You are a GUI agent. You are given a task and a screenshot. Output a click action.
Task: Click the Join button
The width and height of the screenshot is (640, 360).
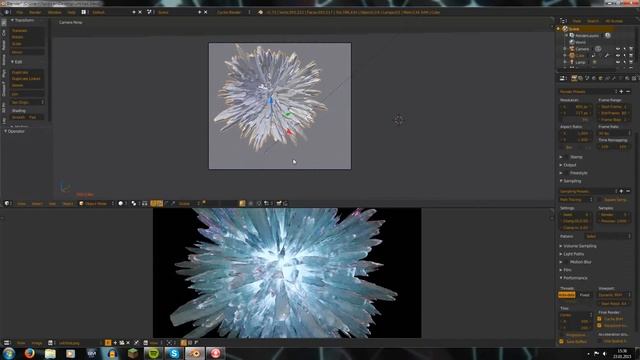pyautogui.click(x=27, y=94)
